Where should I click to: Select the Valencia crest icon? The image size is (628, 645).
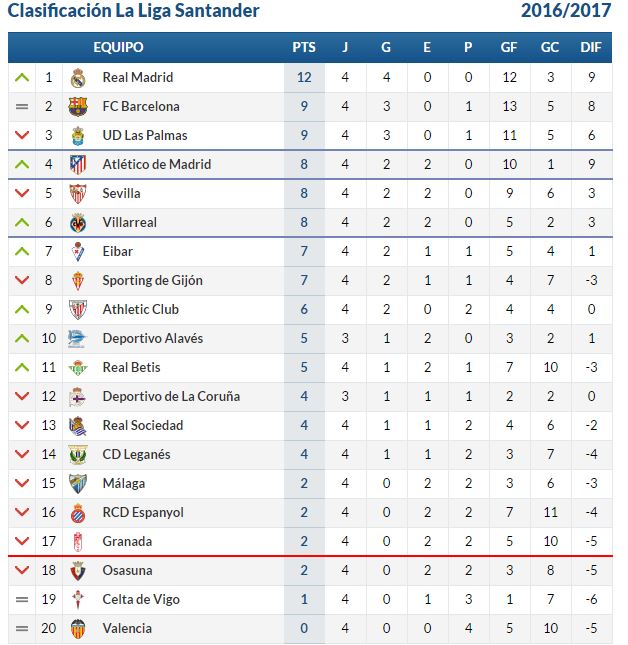(x=78, y=629)
